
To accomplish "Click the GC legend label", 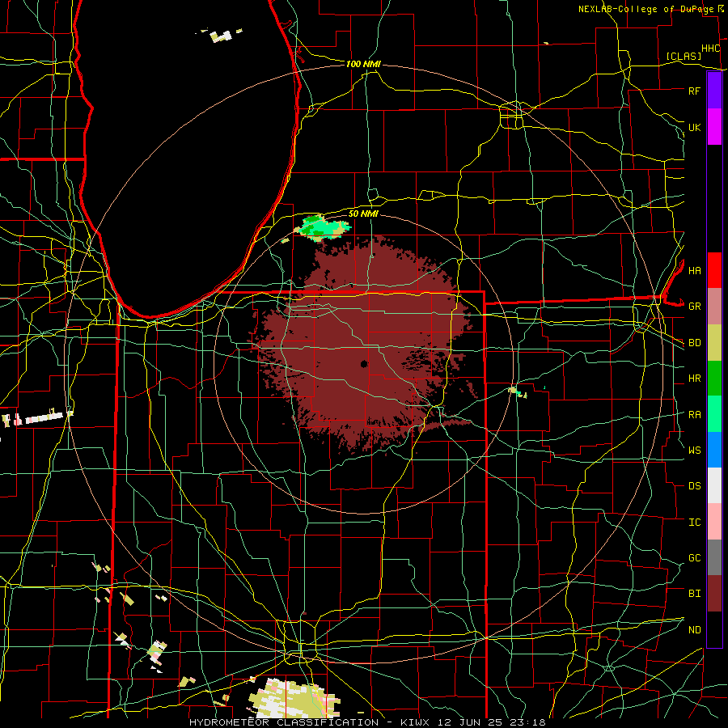I will (694, 558).
